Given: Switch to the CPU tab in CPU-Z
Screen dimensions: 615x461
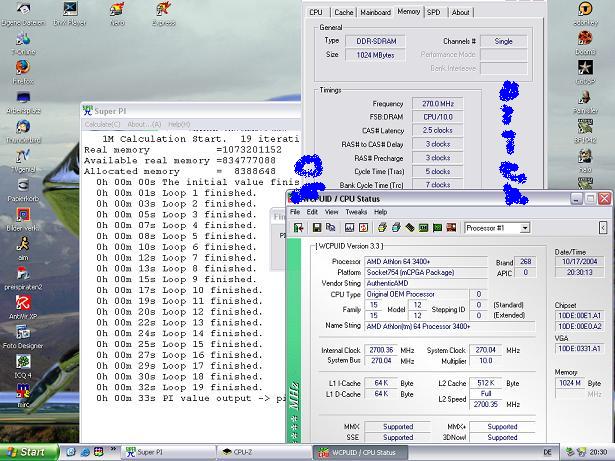Looking at the screenshot, I should (316, 12).
